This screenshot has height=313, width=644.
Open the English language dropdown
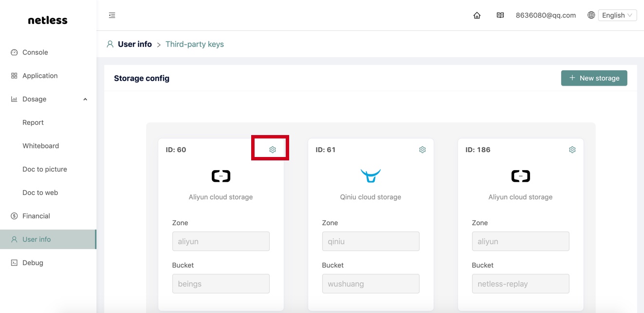(617, 15)
